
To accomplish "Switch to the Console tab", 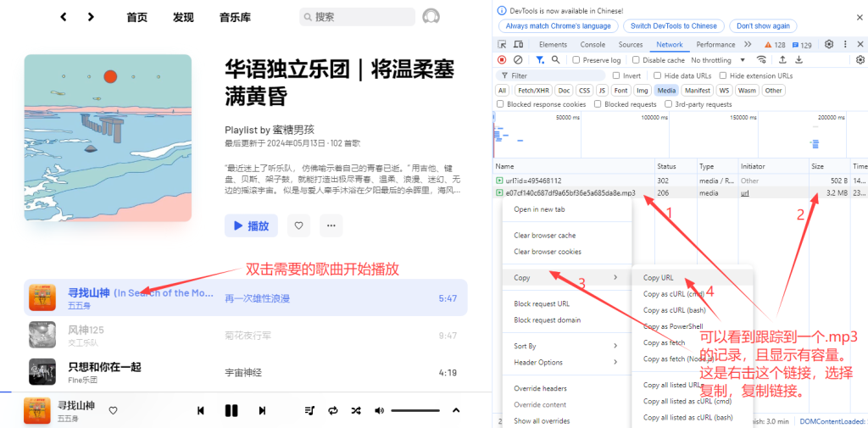I will pos(593,44).
